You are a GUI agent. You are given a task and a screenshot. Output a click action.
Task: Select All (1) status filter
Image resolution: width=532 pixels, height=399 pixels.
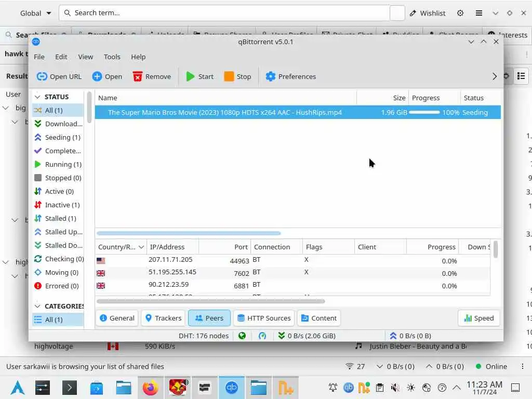58,110
